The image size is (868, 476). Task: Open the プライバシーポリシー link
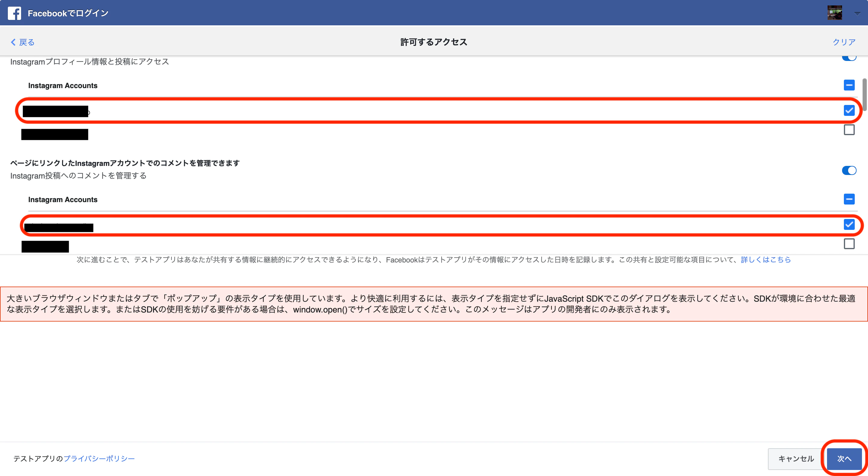pyautogui.click(x=99, y=459)
